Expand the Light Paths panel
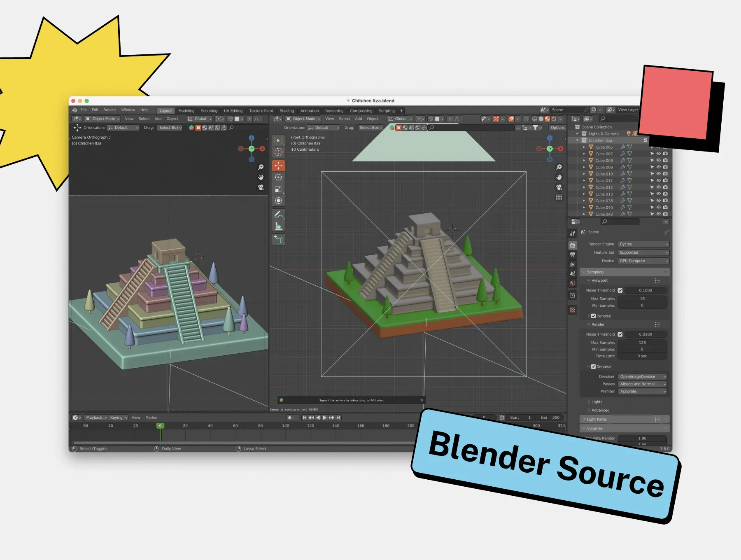 (597, 419)
